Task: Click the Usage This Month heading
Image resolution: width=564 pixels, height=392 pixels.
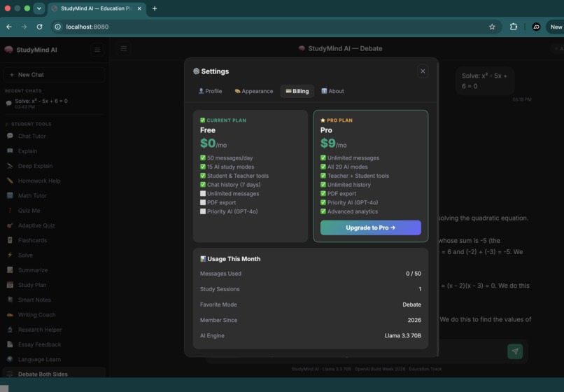Action: pos(230,259)
